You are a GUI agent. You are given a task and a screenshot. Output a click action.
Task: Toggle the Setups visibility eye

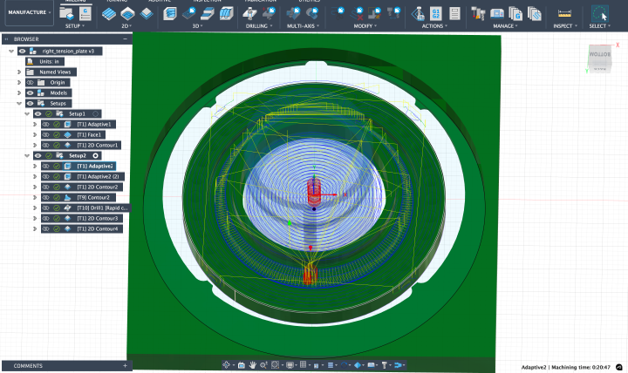click(x=30, y=103)
